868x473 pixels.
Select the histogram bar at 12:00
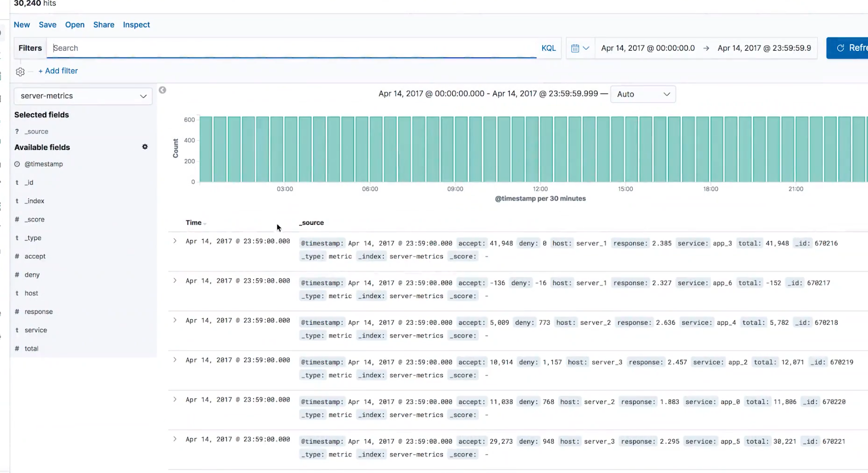(546, 149)
